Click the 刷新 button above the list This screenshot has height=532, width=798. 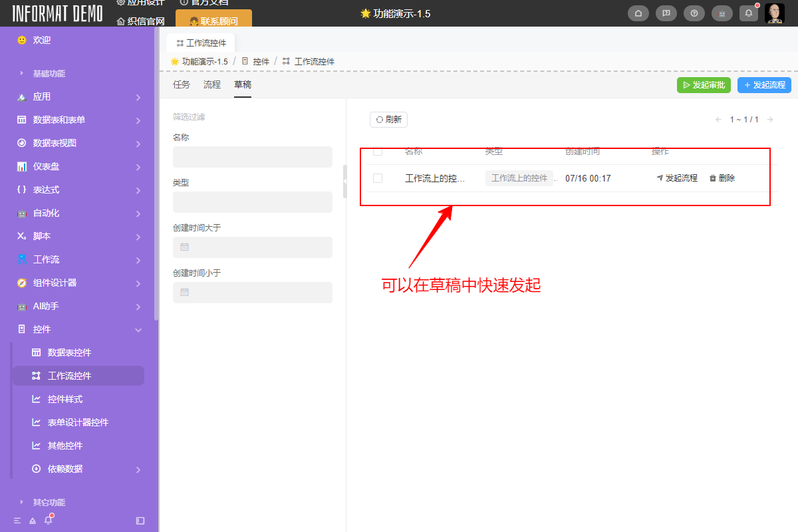tap(388, 119)
